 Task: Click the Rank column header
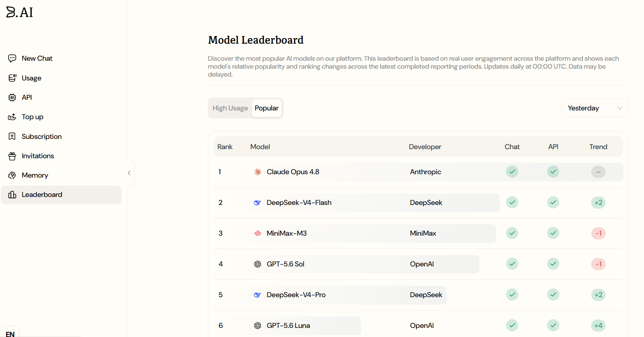tap(225, 147)
